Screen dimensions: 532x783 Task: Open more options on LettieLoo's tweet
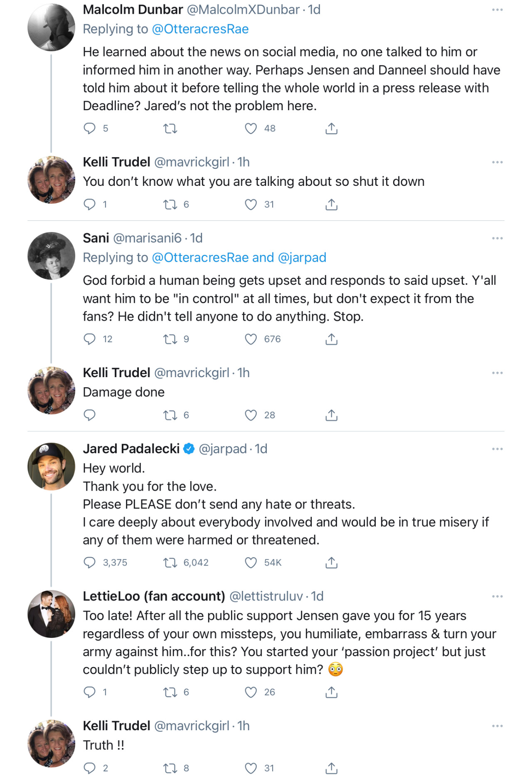point(498,596)
